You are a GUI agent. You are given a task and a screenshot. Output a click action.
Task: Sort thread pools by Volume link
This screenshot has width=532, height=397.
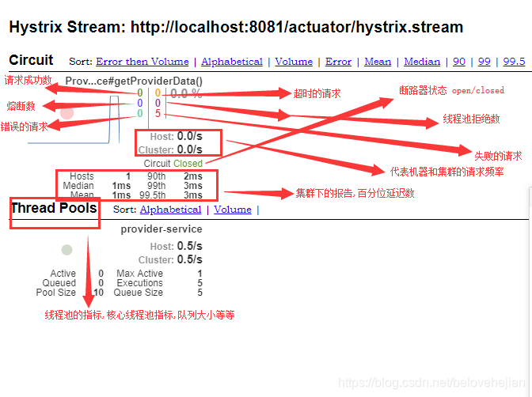[x=233, y=210]
